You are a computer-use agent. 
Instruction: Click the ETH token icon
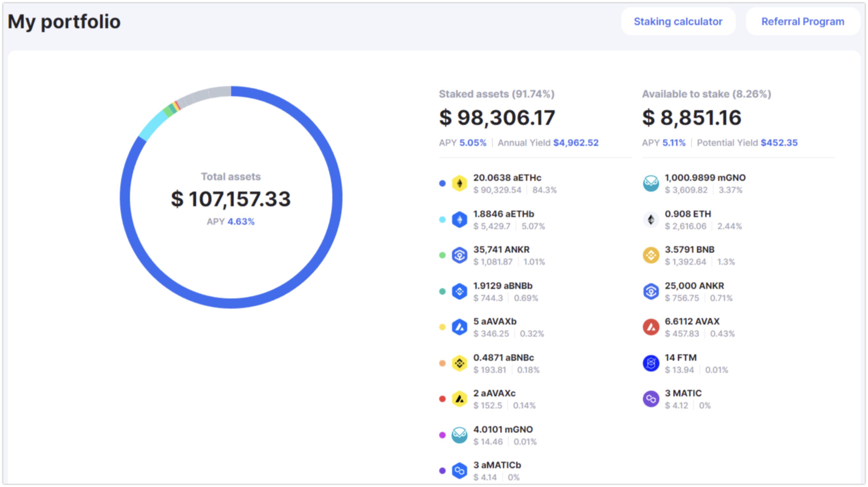(x=651, y=219)
